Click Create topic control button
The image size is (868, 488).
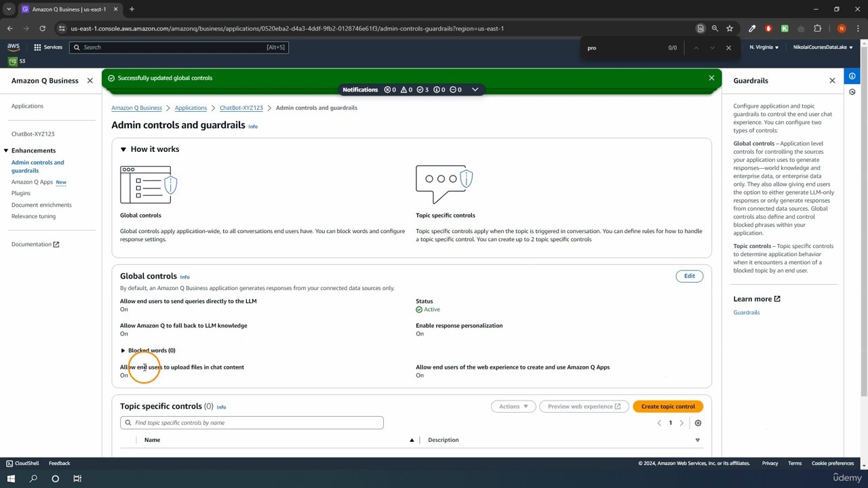point(668,407)
